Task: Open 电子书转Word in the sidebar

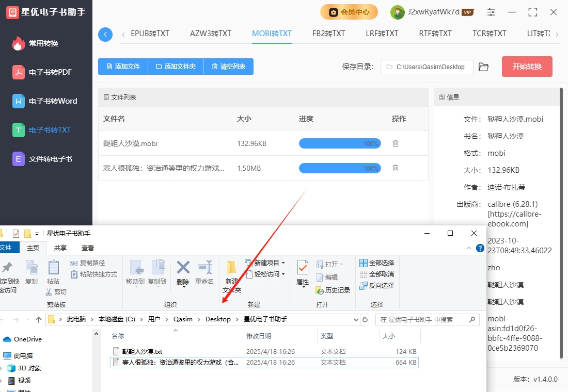Action: [x=45, y=101]
